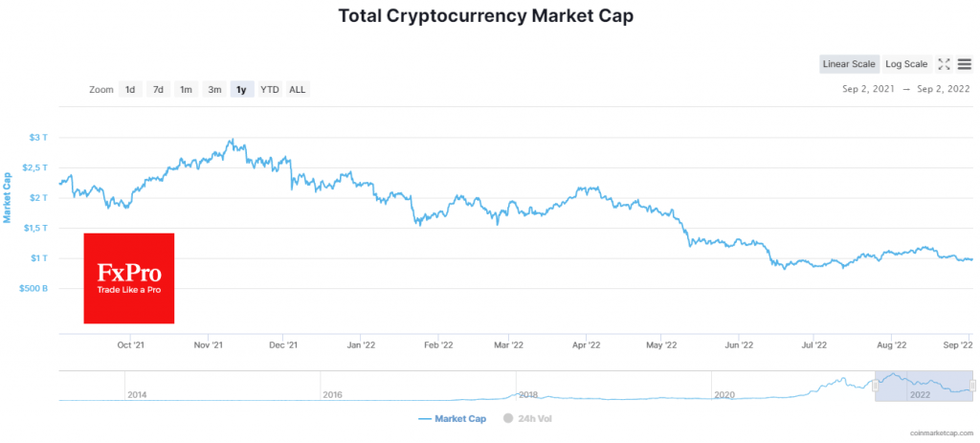Open the coinmarketcap.com credit link
Screen dimensions: 980x443
[940, 433]
